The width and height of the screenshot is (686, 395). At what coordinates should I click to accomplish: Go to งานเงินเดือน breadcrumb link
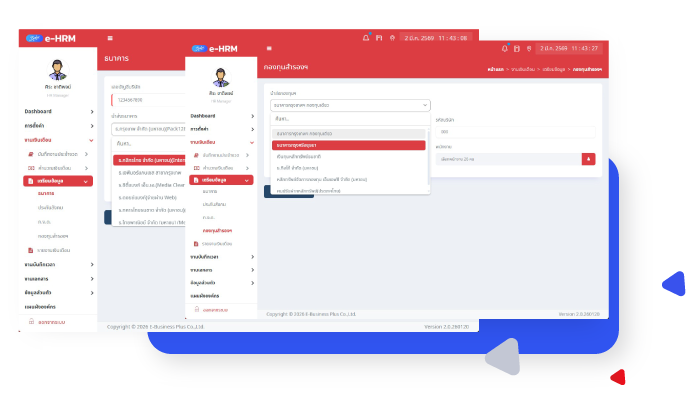pyautogui.click(x=523, y=70)
